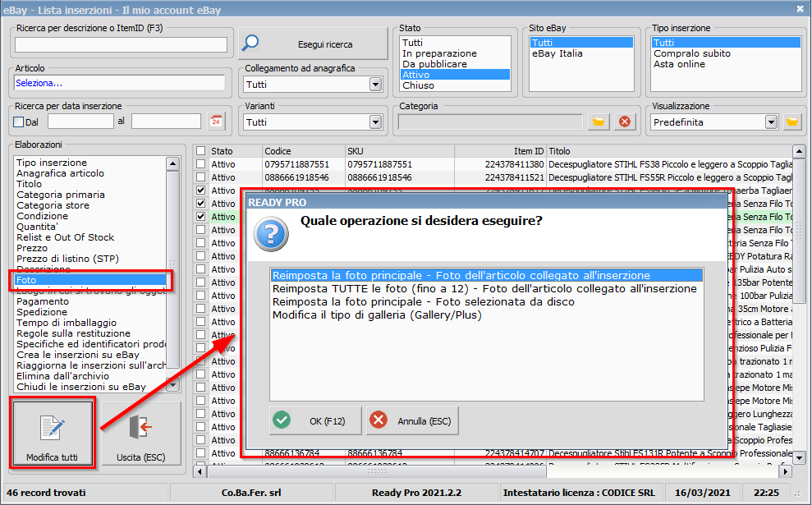Select 'Categoria primaria' in Elaborazioni
The height and width of the screenshot is (505, 812).
90,195
